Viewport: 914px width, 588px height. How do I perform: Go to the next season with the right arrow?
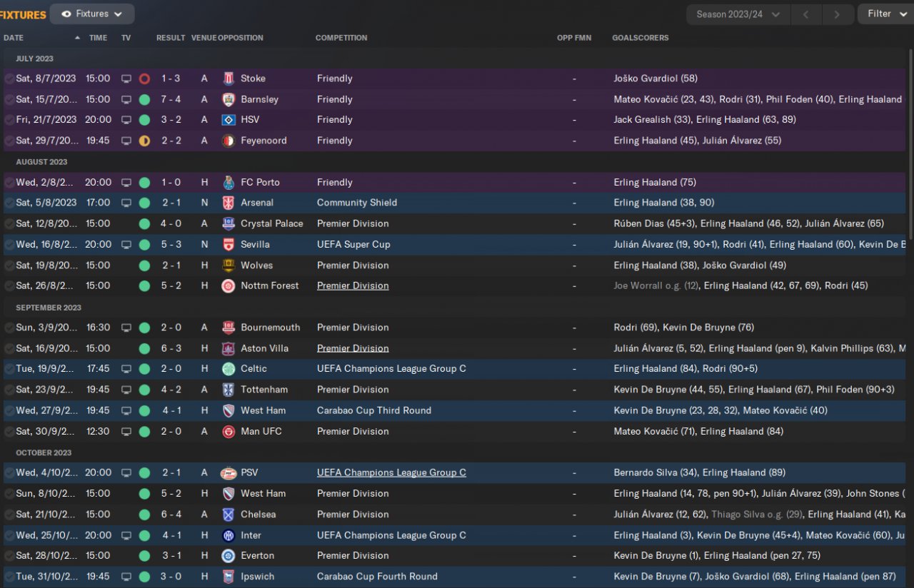click(x=836, y=14)
